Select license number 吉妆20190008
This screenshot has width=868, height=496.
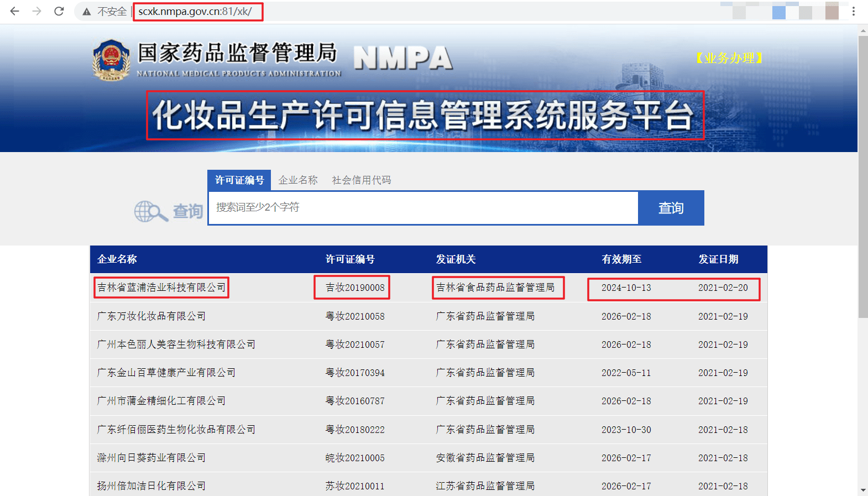pyautogui.click(x=355, y=288)
